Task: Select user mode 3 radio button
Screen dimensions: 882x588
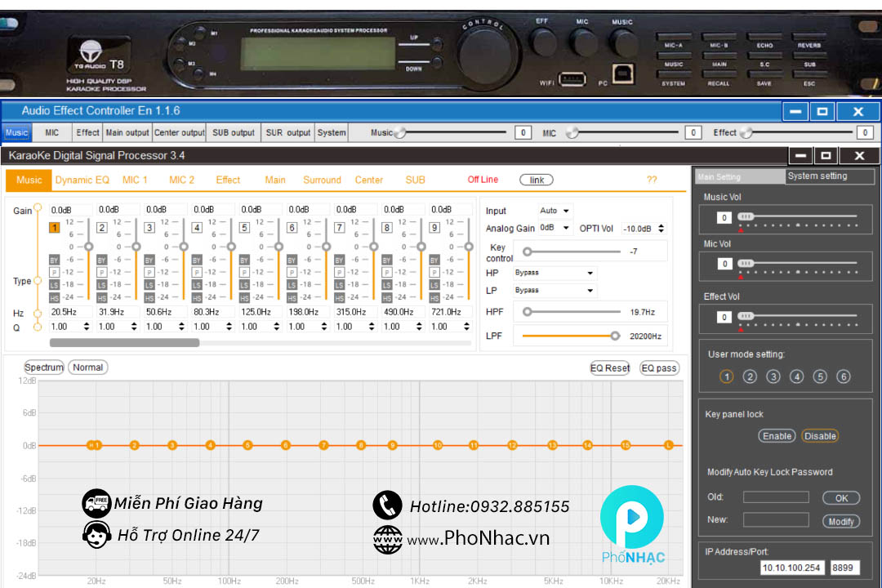Action: tap(773, 376)
